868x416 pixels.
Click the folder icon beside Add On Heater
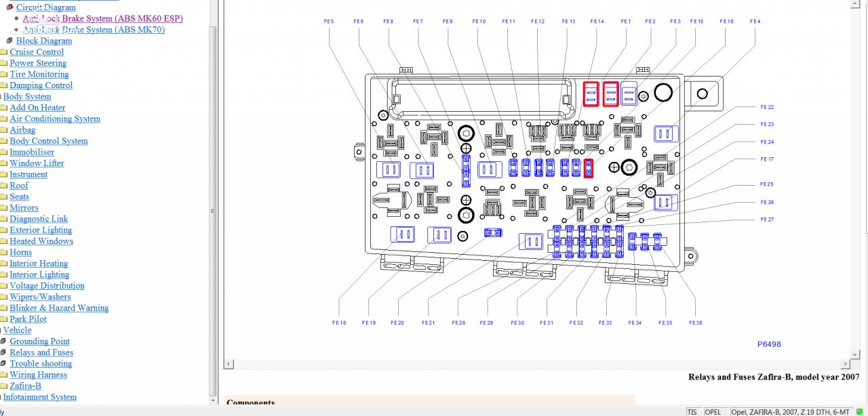tap(3, 108)
